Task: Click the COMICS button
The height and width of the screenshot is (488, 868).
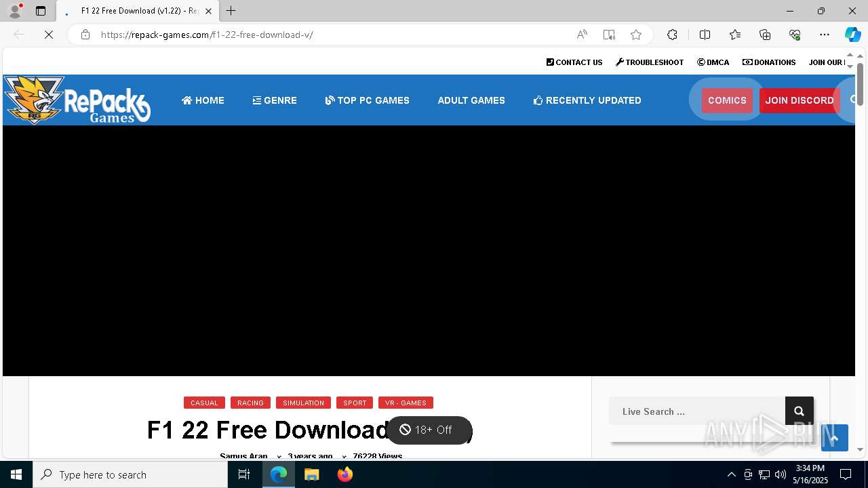Action: [727, 100]
